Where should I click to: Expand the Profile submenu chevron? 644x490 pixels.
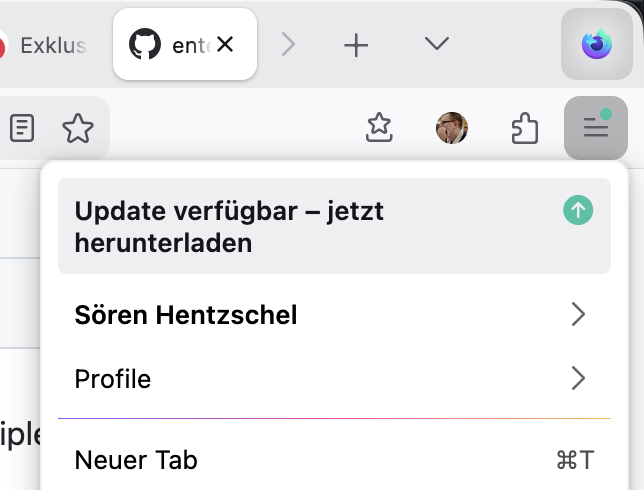[578, 379]
